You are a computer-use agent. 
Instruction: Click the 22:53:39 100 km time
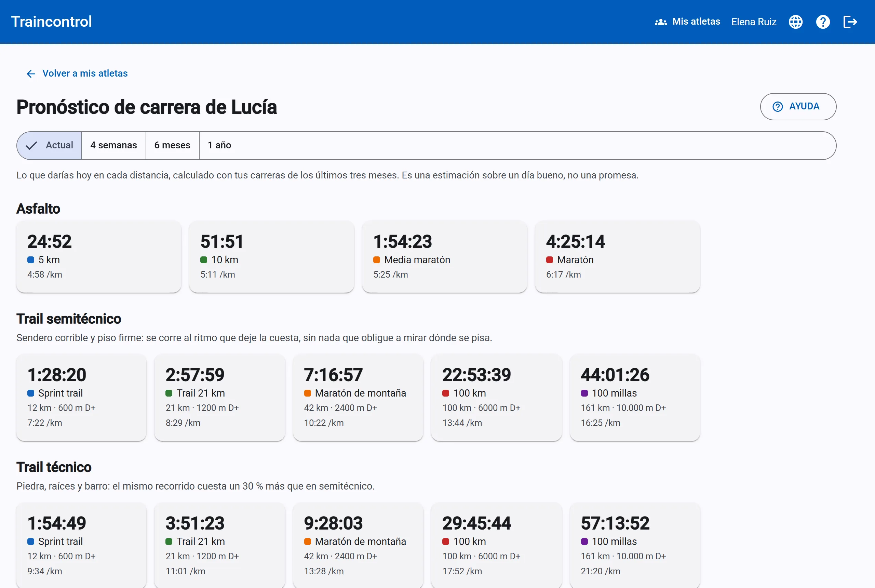(x=476, y=375)
